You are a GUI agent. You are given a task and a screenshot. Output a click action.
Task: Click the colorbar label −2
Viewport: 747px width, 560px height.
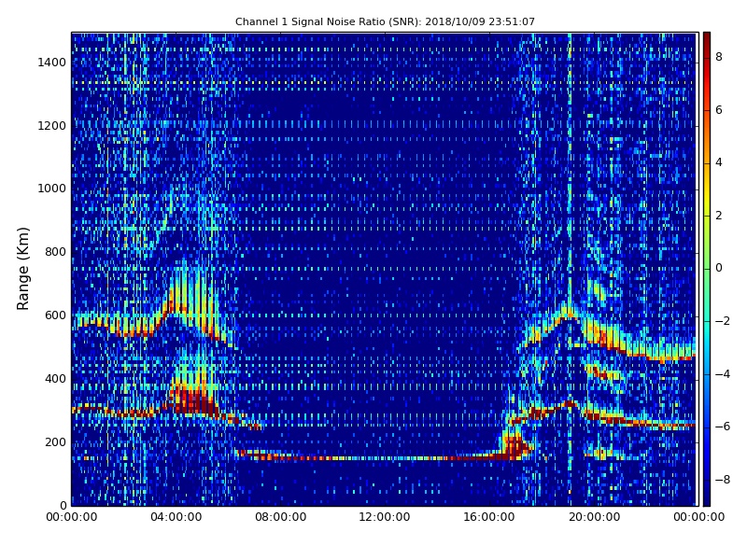click(723, 321)
